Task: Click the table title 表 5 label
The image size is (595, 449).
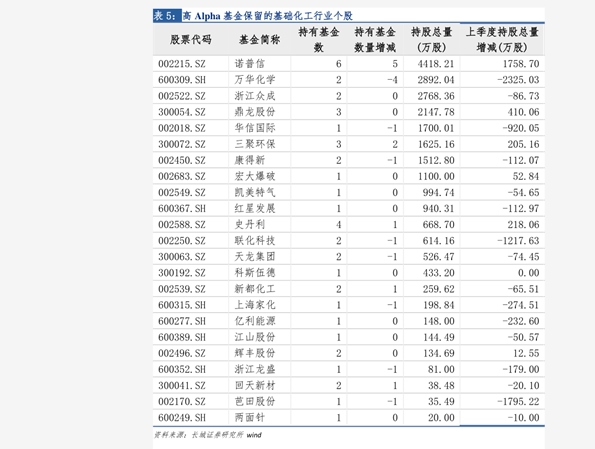Action: (165, 16)
